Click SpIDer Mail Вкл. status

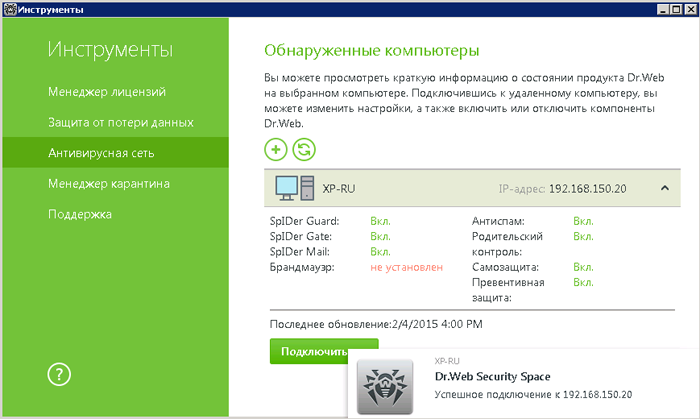click(380, 252)
